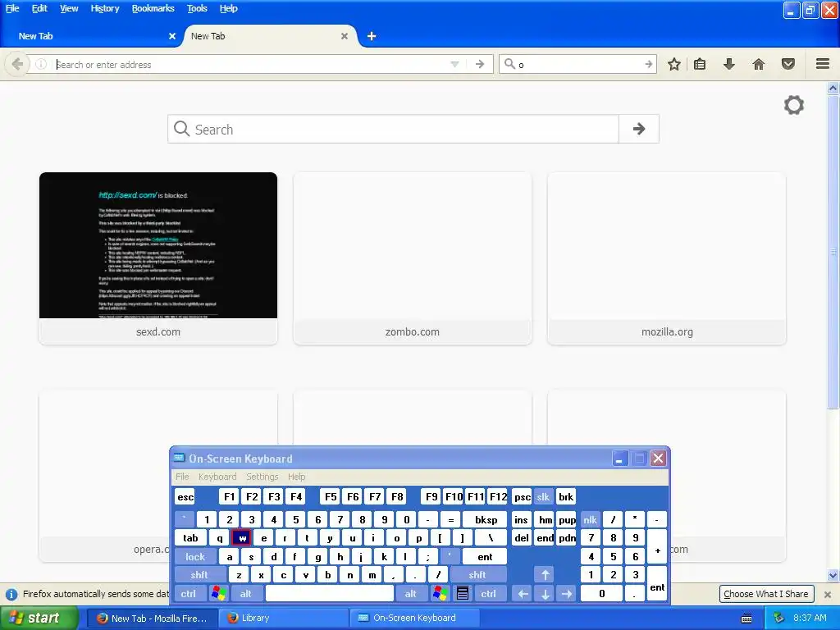The image size is (840, 630).
Task: Click the tab key on keyboard
Action: click(x=190, y=538)
